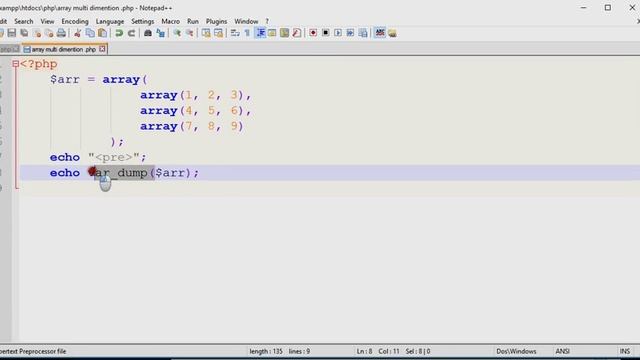640x360 pixels.
Task: Click the Close document toolbar icon
Action: [37, 33]
